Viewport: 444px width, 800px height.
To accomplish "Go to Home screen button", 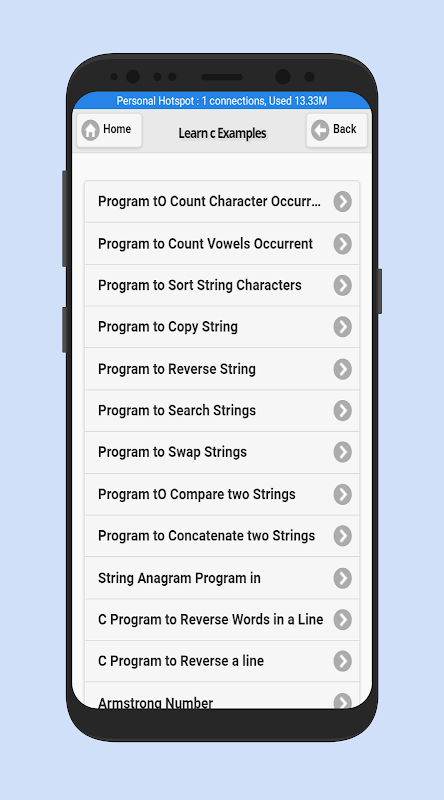I will [x=109, y=130].
